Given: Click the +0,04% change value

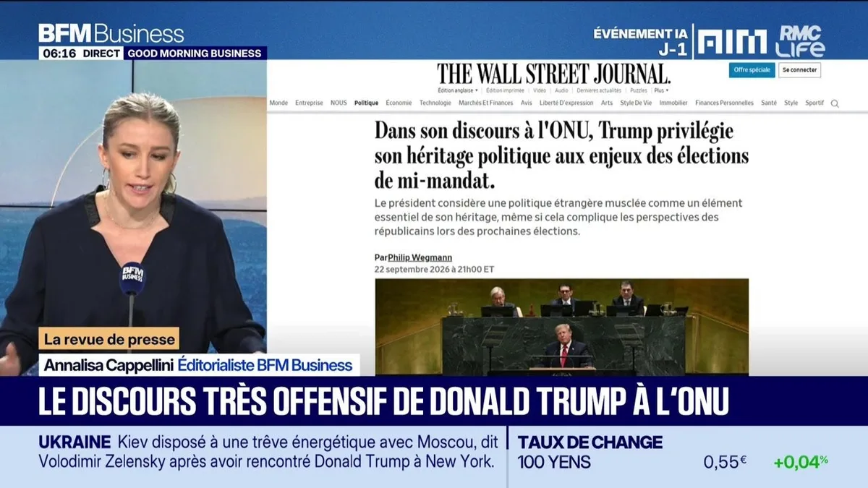Looking at the screenshot, I should click(x=801, y=462).
